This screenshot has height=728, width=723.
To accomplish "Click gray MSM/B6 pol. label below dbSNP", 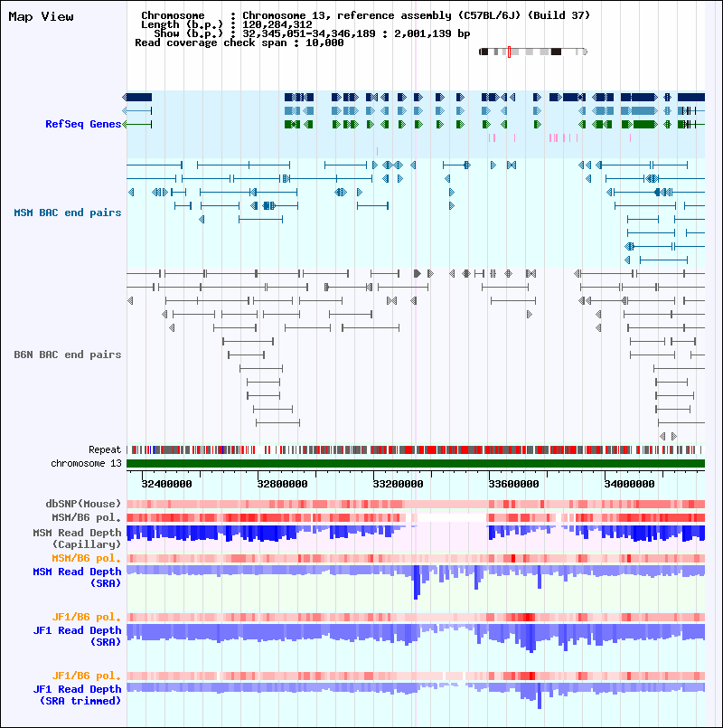I will 87,517.
